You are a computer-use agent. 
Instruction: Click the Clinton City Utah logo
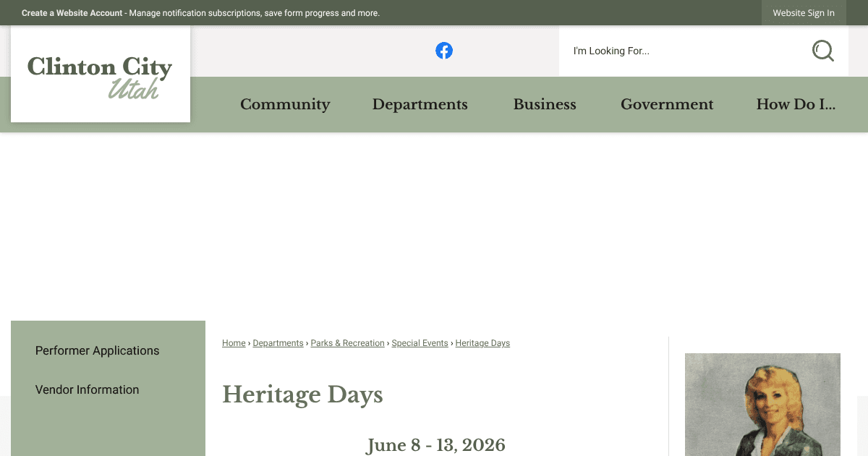point(101,75)
